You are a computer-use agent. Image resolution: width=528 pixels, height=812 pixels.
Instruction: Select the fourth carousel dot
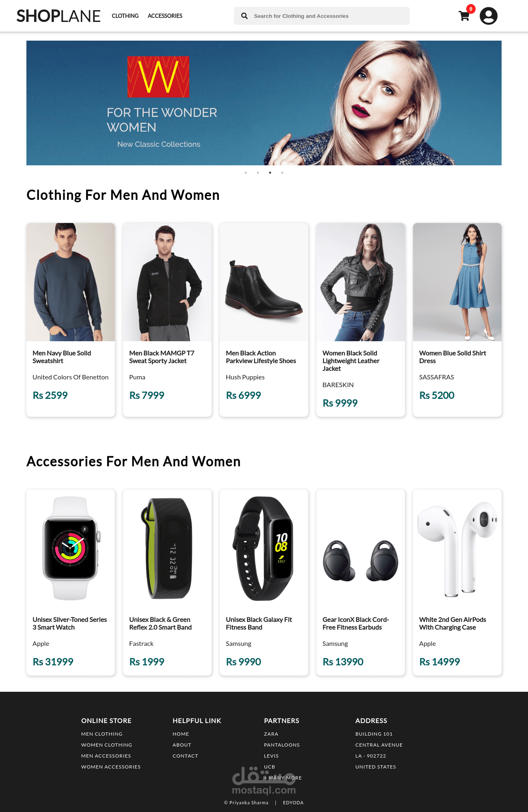click(x=282, y=173)
